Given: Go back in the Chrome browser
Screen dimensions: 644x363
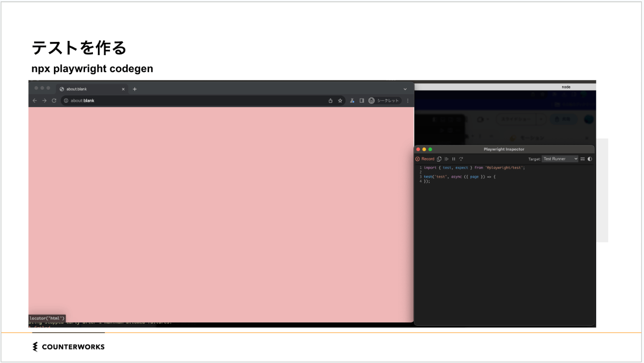Looking at the screenshot, I should point(35,100).
